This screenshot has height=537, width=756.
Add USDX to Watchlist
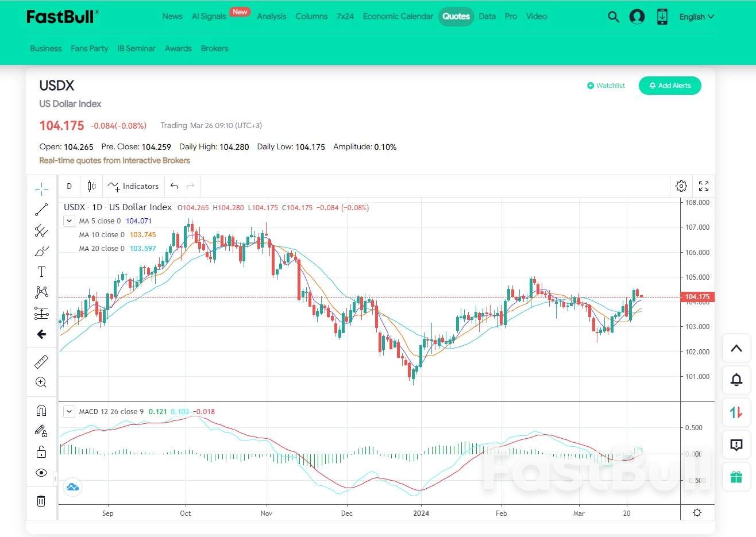(606, 86)
